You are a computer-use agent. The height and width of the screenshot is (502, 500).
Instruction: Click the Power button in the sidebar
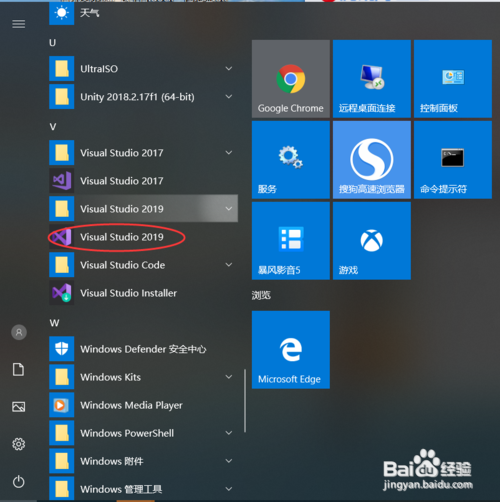coord(19,482)
